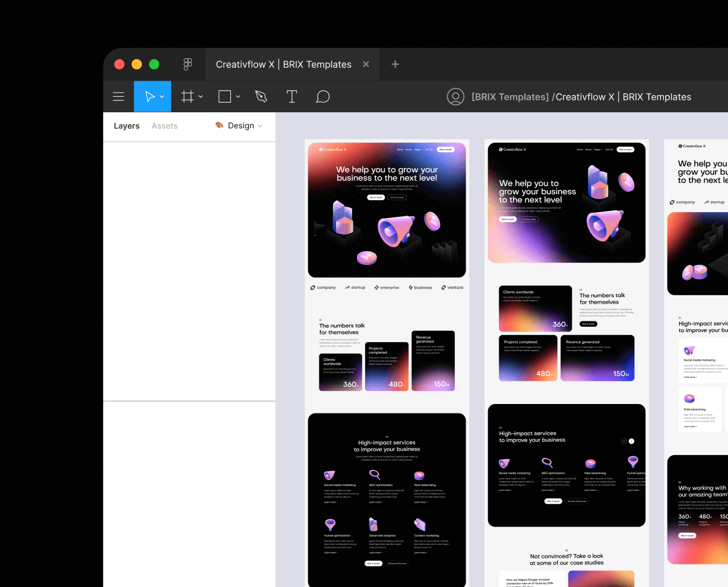Screen dimensions: 728x587
Task: Select the Layers tab
Action: [x=126, y=125]
